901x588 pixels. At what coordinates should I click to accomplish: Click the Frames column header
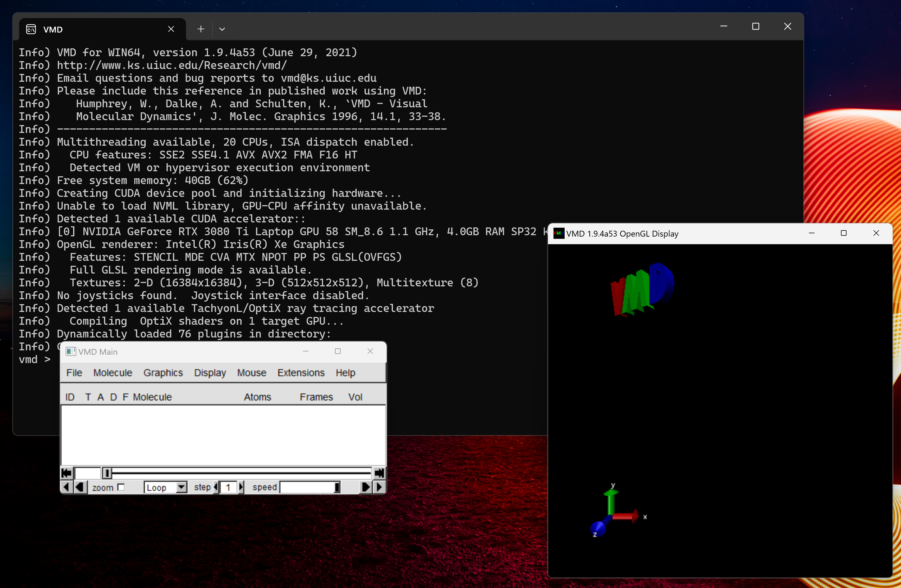coord(316,397)
